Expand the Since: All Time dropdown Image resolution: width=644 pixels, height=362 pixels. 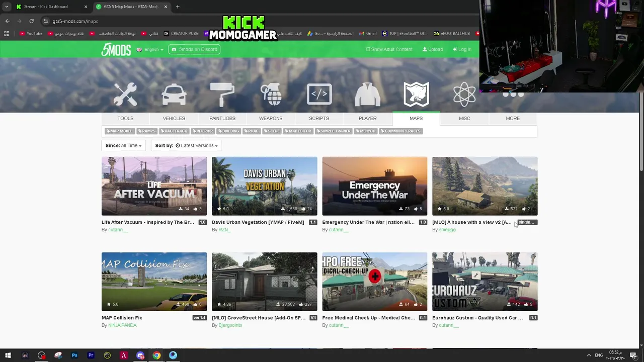pyautogui.click(x=123, y=145)
